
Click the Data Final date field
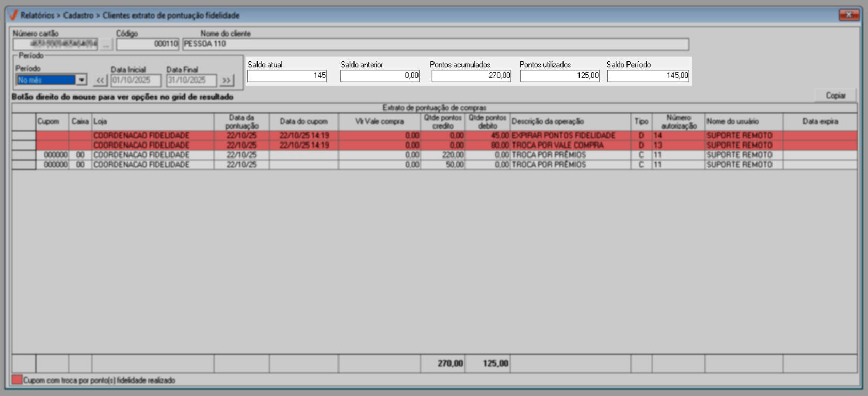(x=191, y=80)
